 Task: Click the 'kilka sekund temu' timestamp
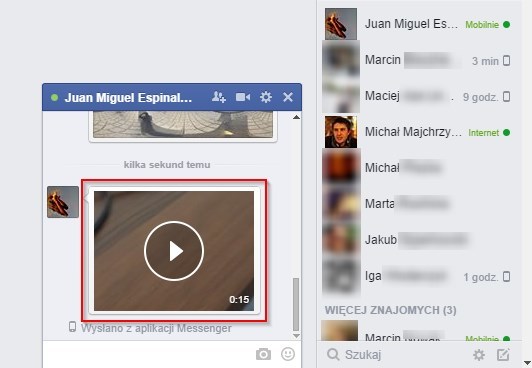pyautogui.click(x=167, y=165)
